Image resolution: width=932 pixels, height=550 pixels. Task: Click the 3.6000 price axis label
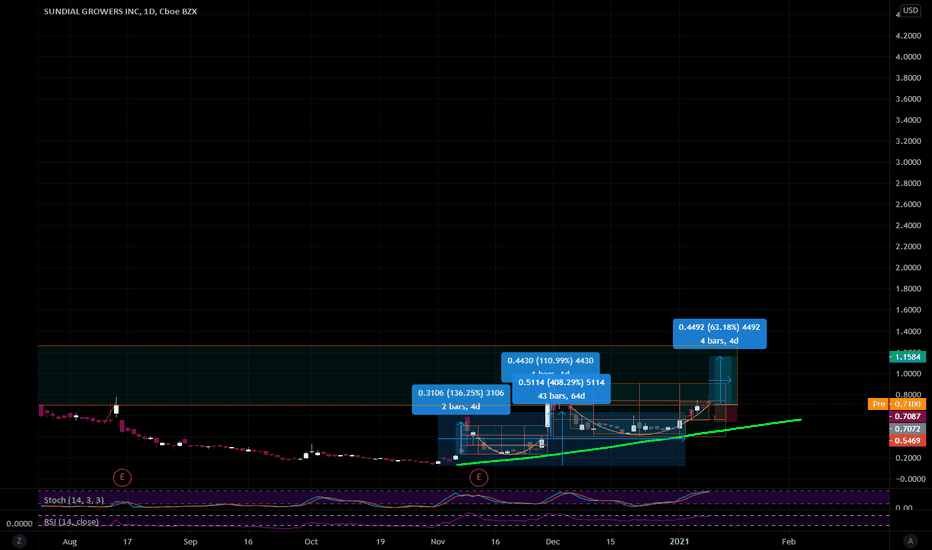(x=908, y=99)
